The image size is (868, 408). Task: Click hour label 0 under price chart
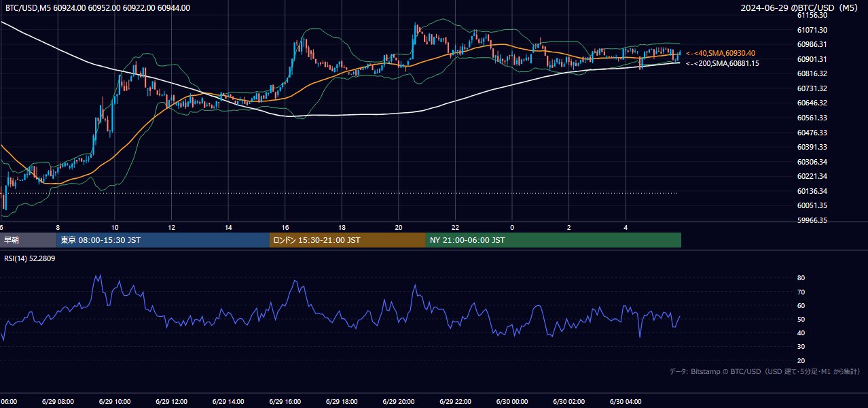[512, 227]
